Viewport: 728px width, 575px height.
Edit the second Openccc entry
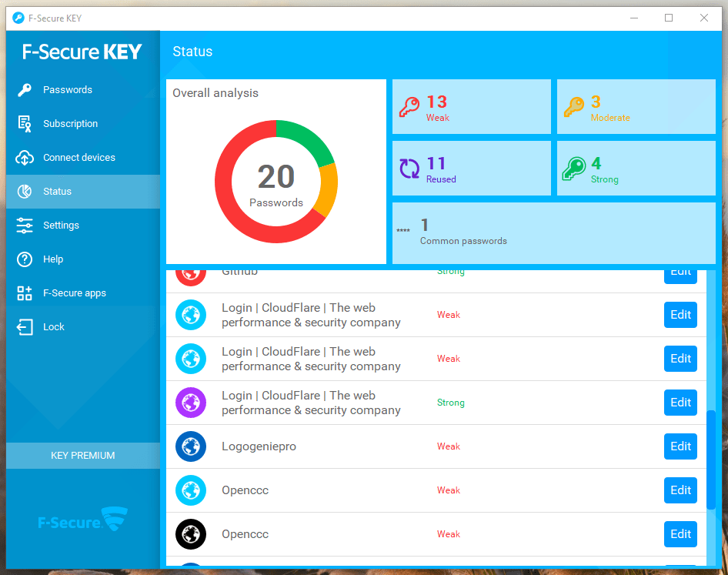pos(680,534)
